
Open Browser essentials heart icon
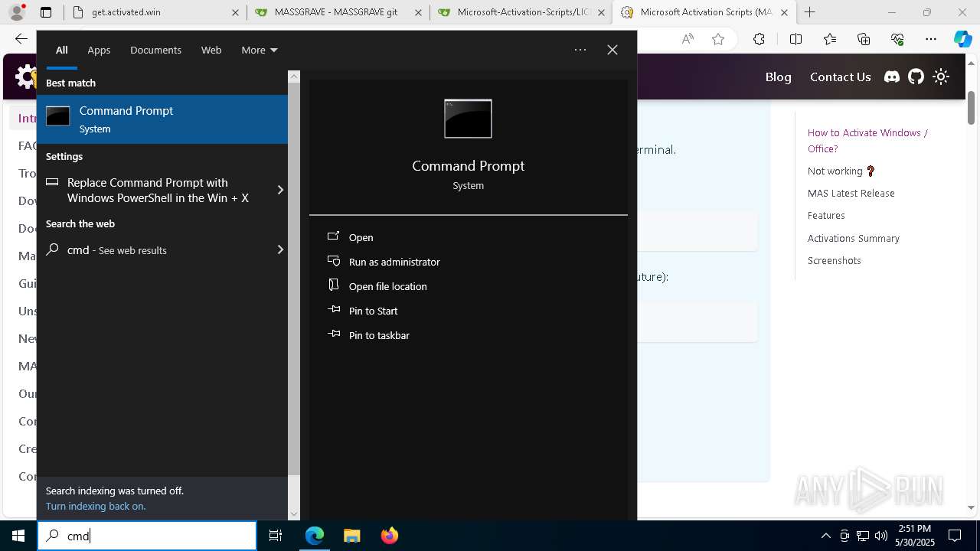point(897,39)
